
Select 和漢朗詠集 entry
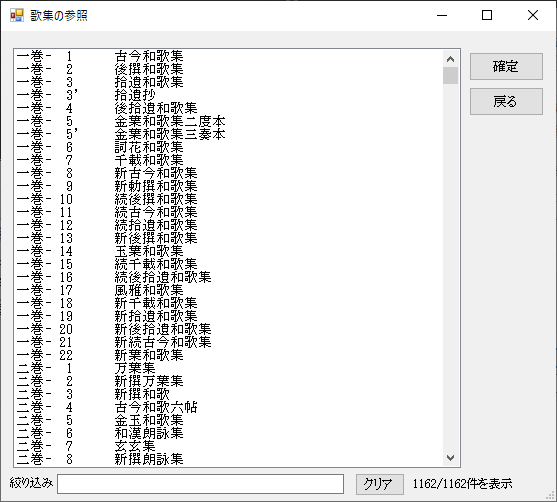point(229,433)
